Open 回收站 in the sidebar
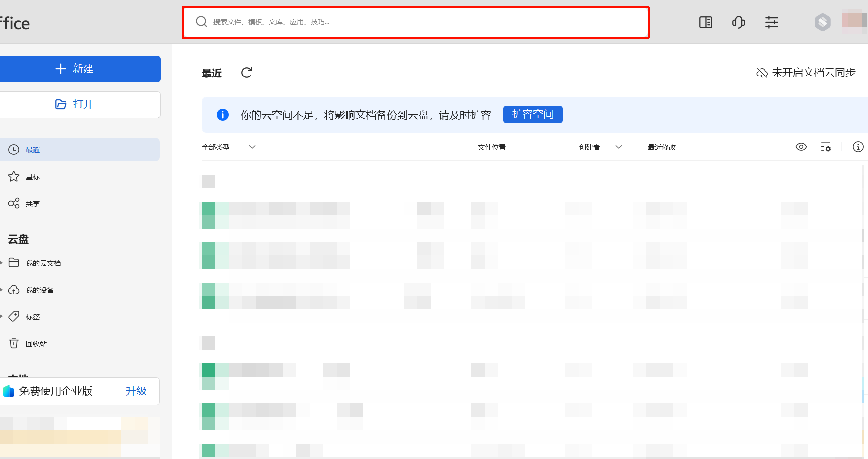Image resolution: width=868 pixels, height=459 pixels. point(36,344)
